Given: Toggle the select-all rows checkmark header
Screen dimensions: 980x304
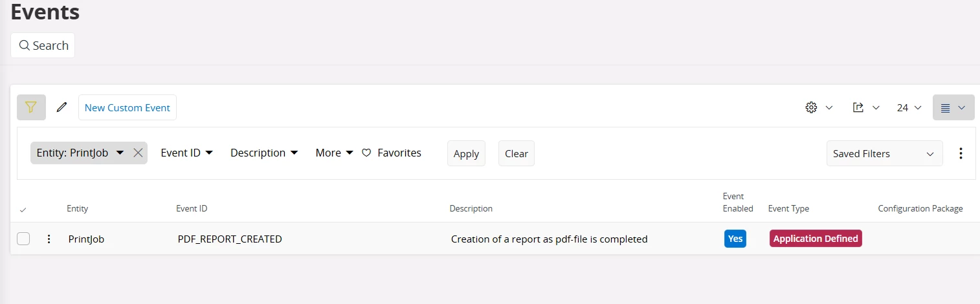Looking at the screenshot, I should (23, 210).
